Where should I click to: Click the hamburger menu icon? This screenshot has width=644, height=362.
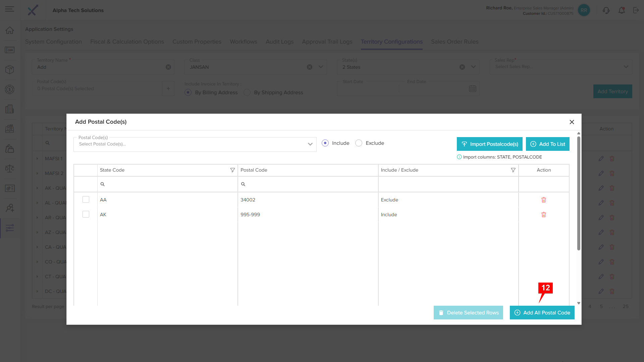point(10,9)
